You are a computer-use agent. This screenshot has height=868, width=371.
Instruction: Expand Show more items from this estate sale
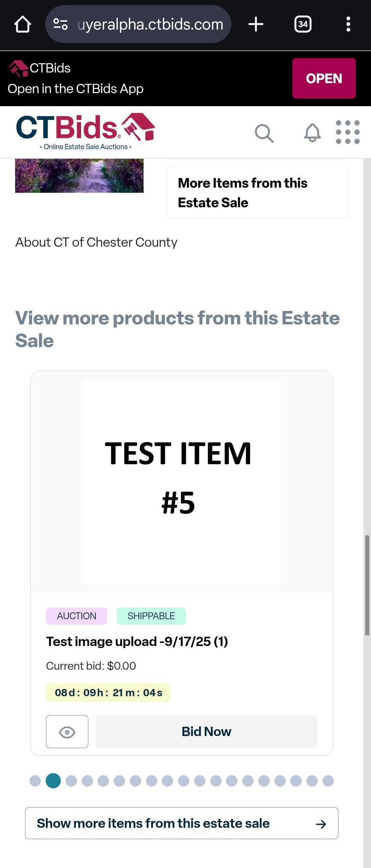181,823
